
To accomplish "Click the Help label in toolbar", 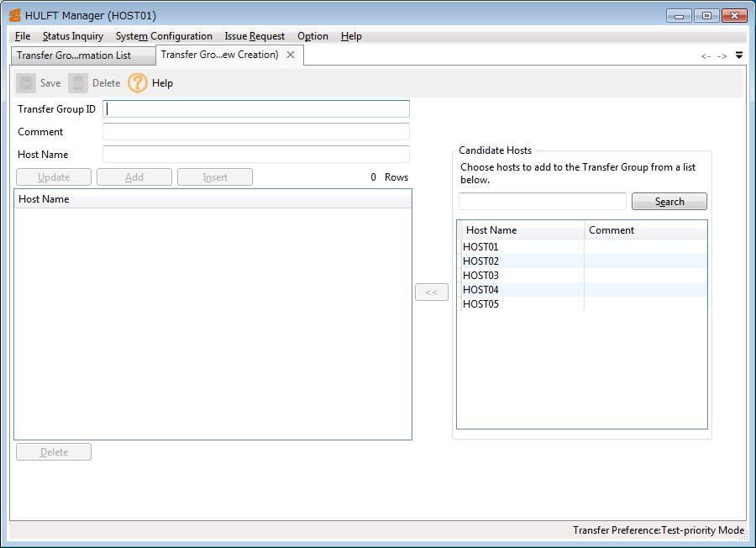I will click(162, 83).
